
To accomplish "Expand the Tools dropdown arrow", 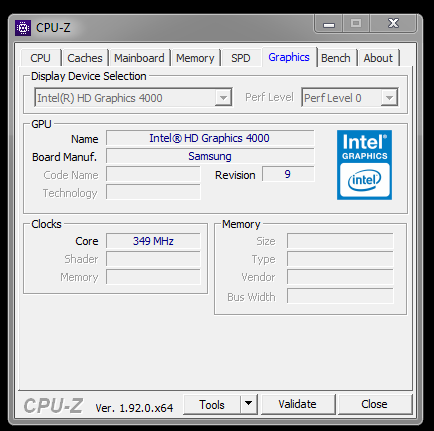I will tap(249, 403).
